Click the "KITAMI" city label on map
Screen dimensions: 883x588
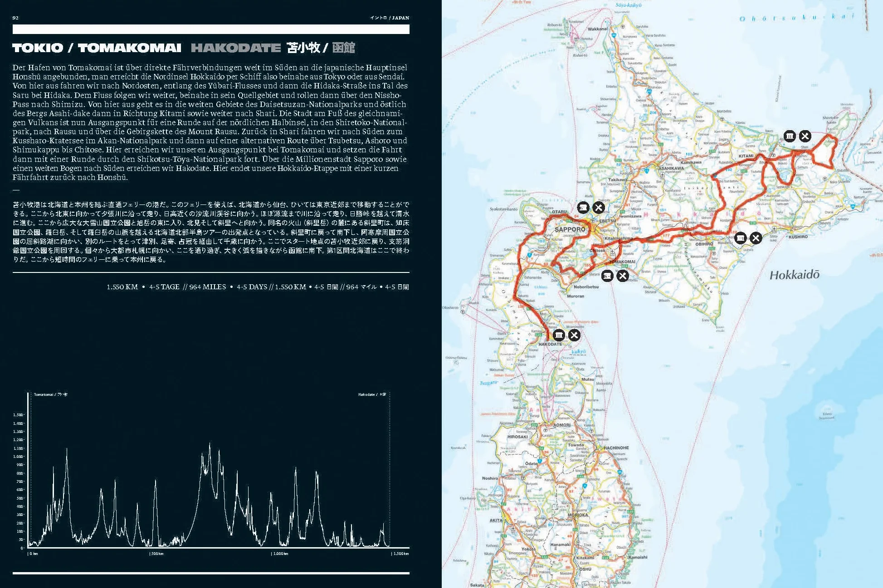coord(746,156)
